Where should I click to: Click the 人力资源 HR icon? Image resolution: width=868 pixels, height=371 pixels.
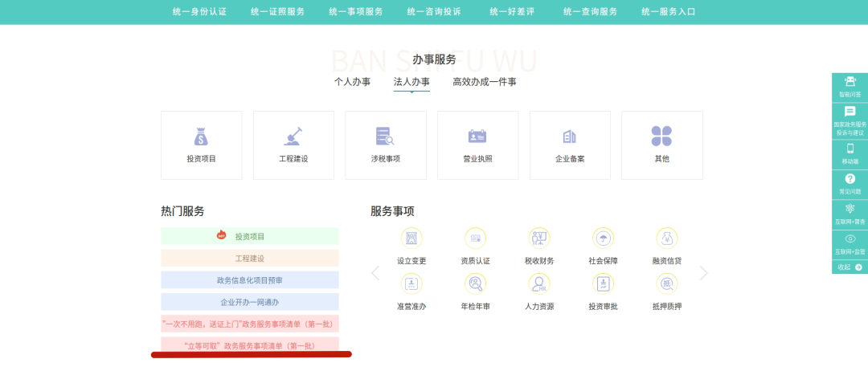[x=539, y=283]
